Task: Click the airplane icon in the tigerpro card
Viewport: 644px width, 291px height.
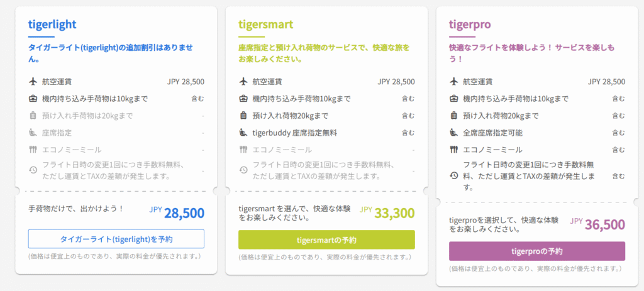Action: pyautogui.click(x=453, y=82)
